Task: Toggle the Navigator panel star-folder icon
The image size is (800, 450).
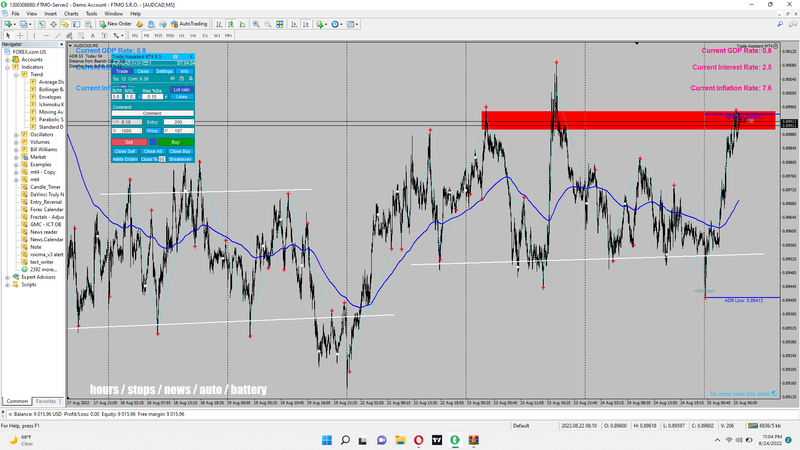Action: coord(65,24)
